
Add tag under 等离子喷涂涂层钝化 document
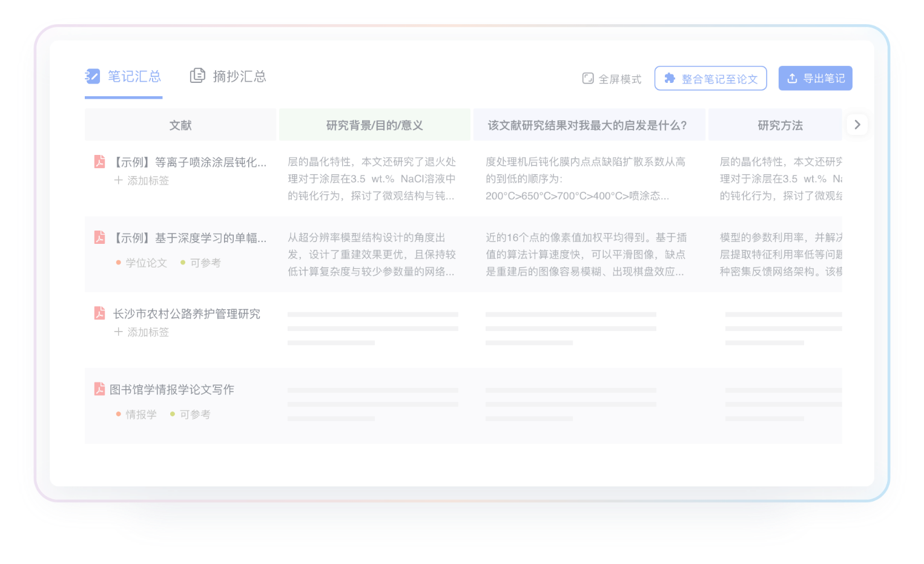(142, 180)
